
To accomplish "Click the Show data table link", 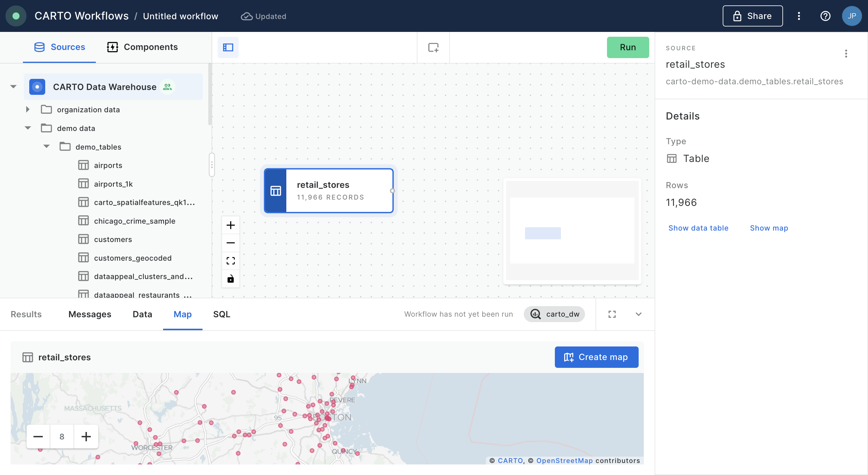I will pos(698,228).
